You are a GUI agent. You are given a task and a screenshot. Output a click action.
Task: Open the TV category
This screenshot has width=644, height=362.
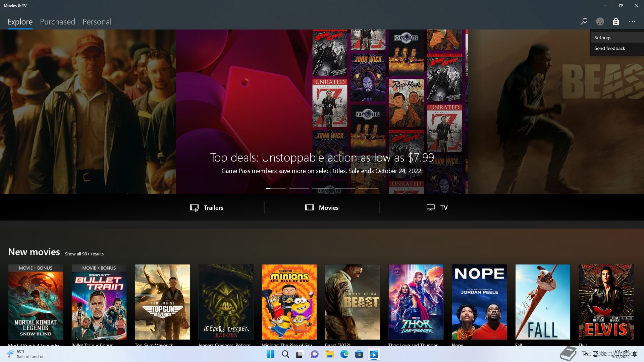437,207
